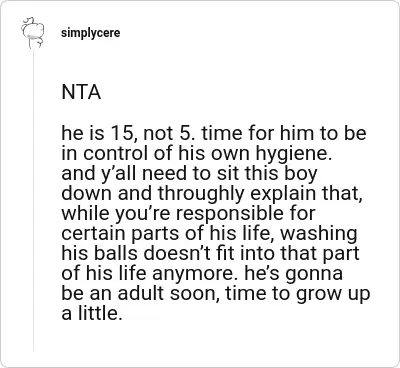Click the line "his balls doesn't fit into that part"
The width and height of the screenshot is (400, 368).
pos(210,253)
